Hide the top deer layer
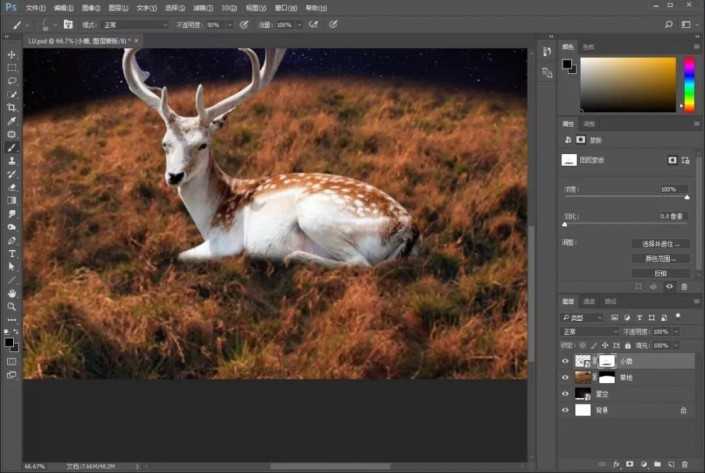 point(566,360)
